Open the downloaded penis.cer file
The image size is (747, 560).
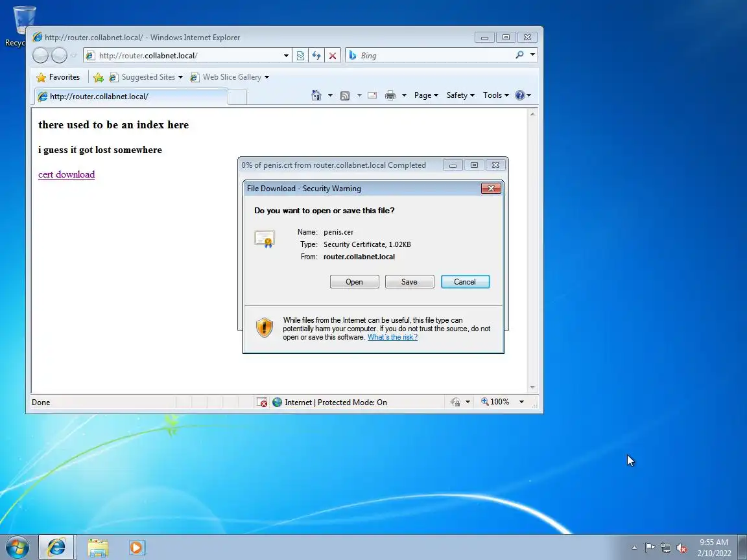355,281
